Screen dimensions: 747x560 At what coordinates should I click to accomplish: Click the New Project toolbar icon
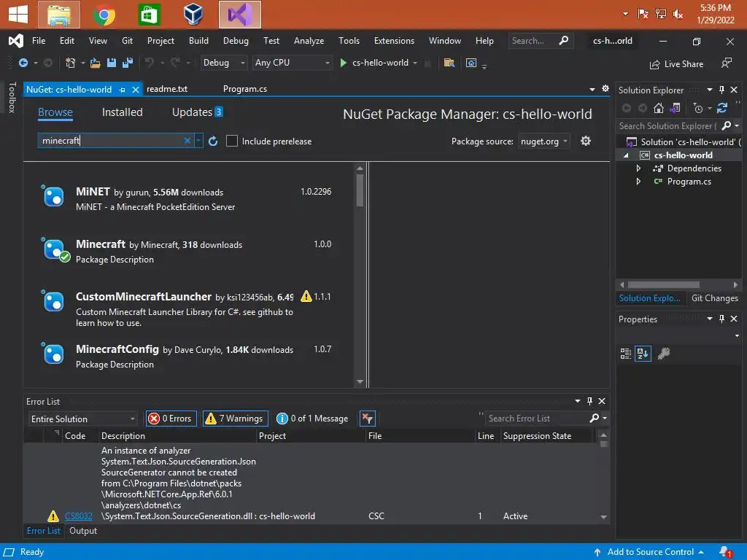tap(71, 63)
